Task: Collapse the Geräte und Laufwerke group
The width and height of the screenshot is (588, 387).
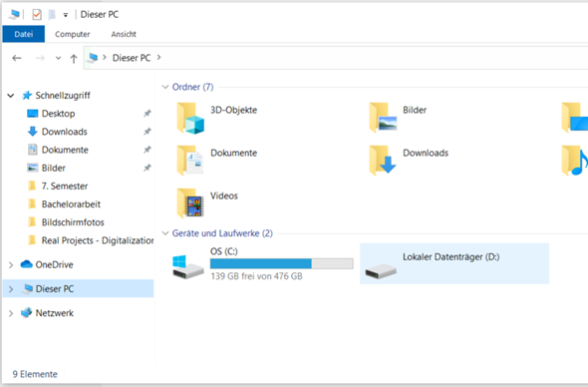Action: click(x=165, y=233)
